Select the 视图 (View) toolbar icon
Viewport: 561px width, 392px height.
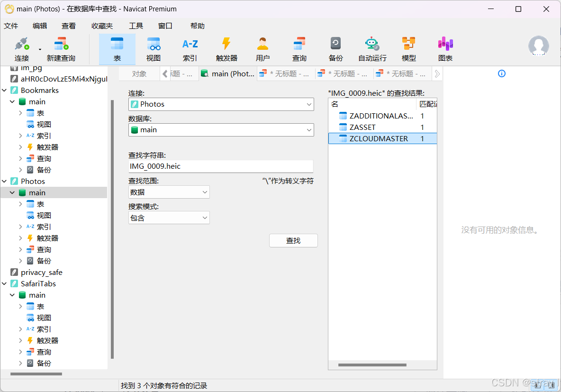[154, 49]
